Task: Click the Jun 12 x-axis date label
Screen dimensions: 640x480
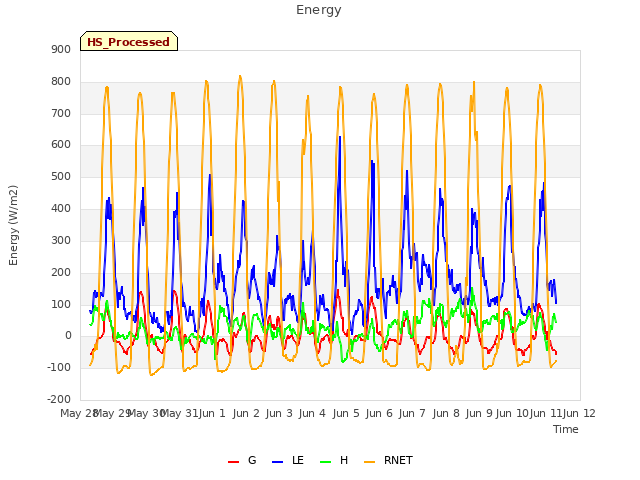Action: click(x=579, y=413)
